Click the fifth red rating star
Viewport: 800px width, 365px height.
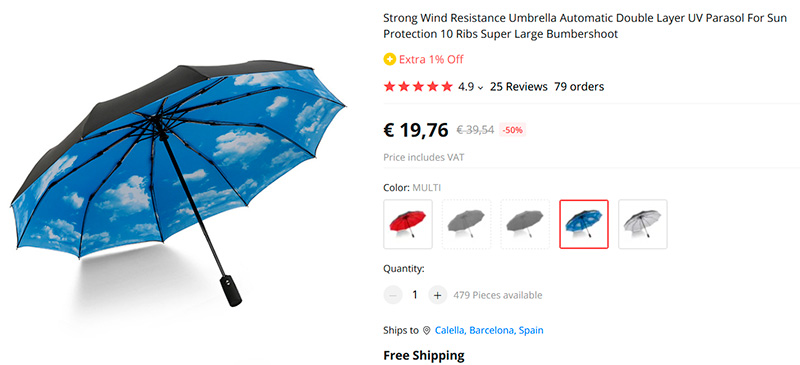[446, 86]
